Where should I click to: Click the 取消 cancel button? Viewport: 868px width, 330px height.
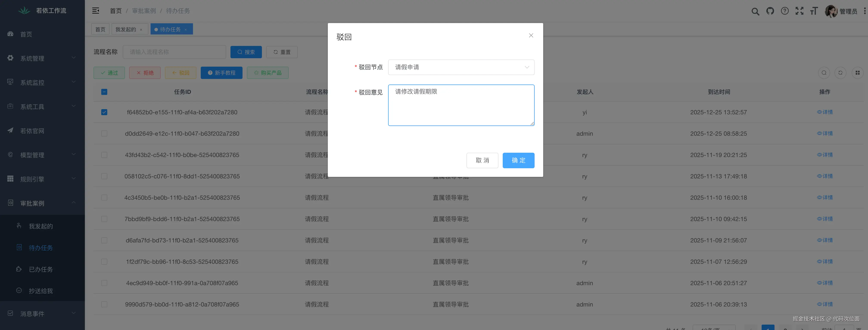482,160
